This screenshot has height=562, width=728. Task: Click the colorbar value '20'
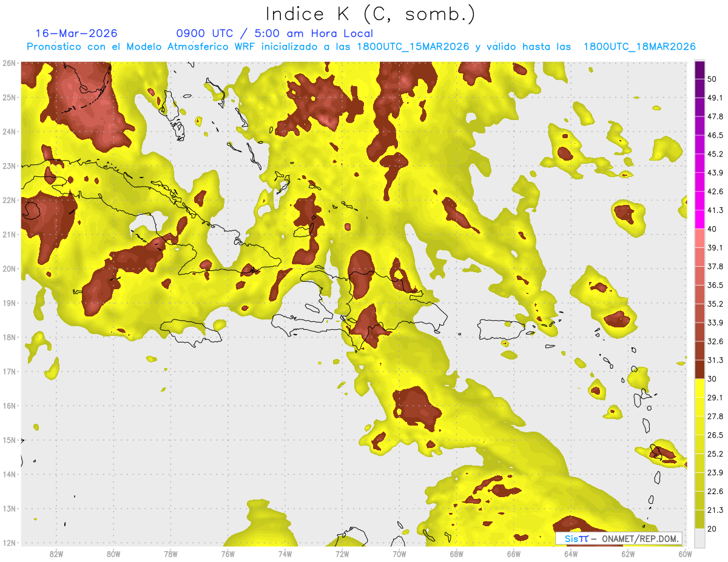[713, 529]
